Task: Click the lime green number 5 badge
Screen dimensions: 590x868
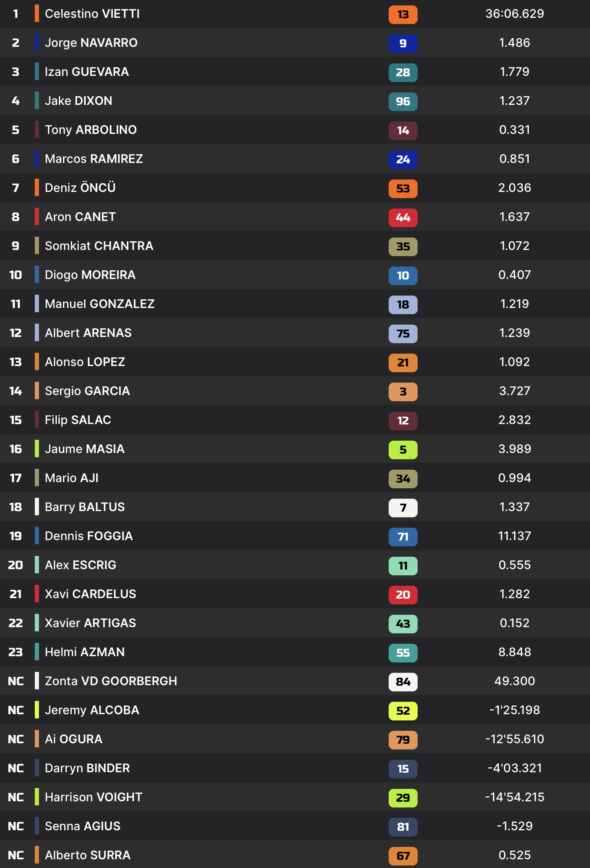Action: (x=403, y=450)
